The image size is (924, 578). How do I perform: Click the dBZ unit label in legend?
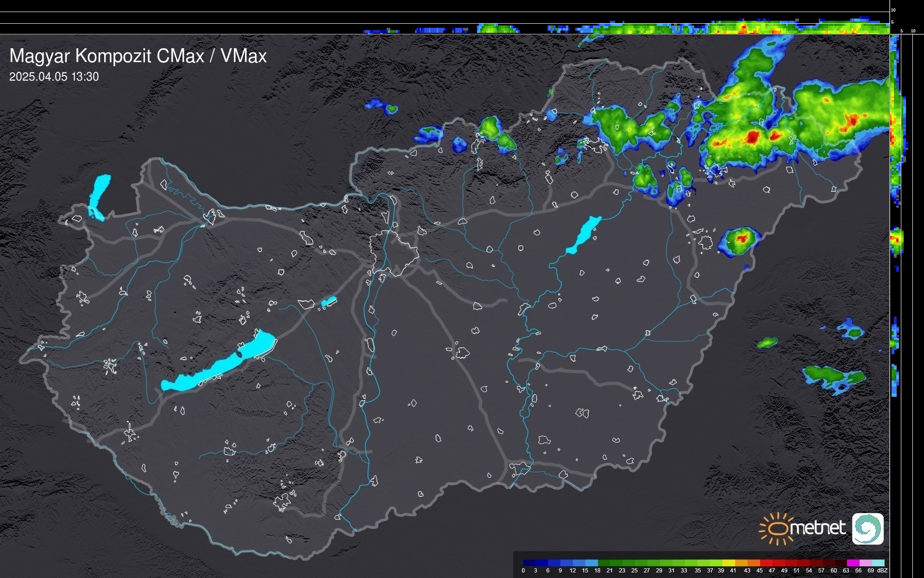pos(882,571)
